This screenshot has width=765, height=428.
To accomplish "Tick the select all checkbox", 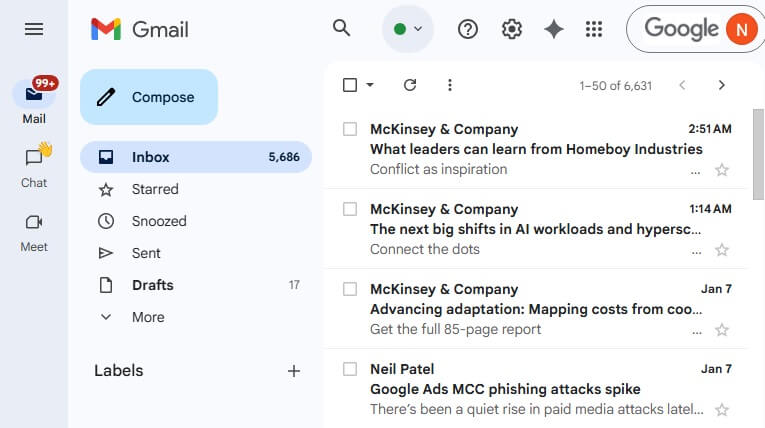I will tap(350, 85).
